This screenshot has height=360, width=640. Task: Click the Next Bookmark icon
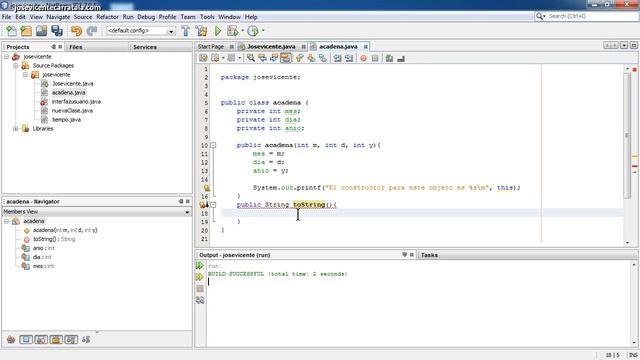tap(311, 58)
